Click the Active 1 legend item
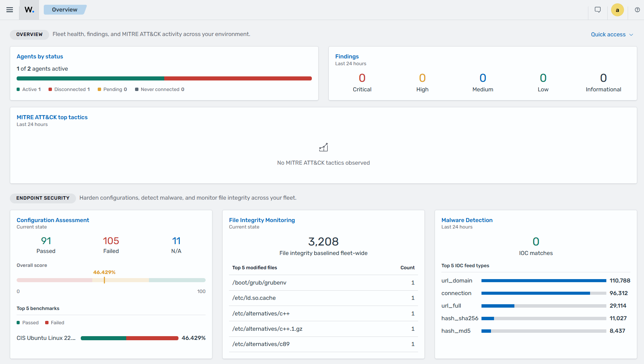 [x=29, y=89]
